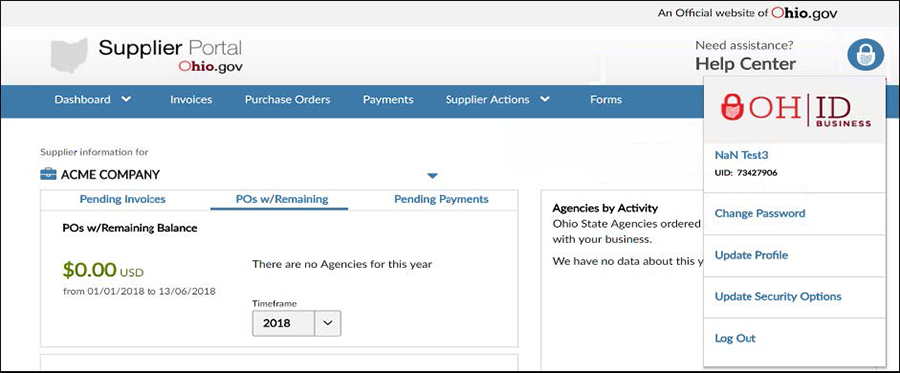900x373 pixels.
Task: Go to Purchase Orders in navigation
Action: pos(288,99)
